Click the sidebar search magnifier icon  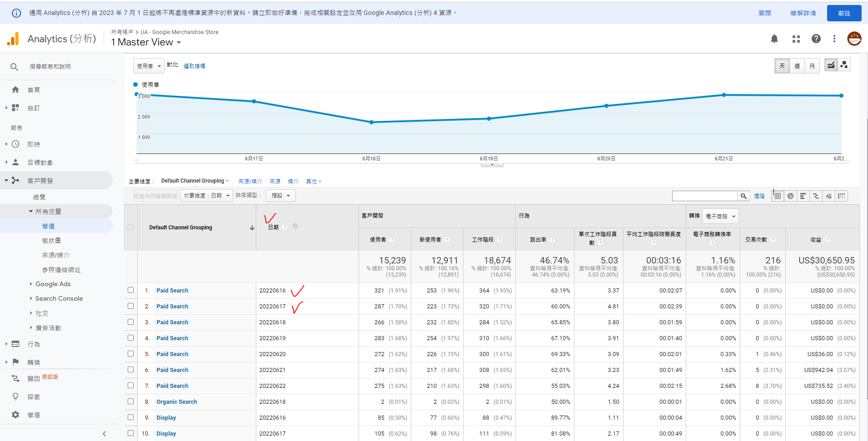click(15, 67)
